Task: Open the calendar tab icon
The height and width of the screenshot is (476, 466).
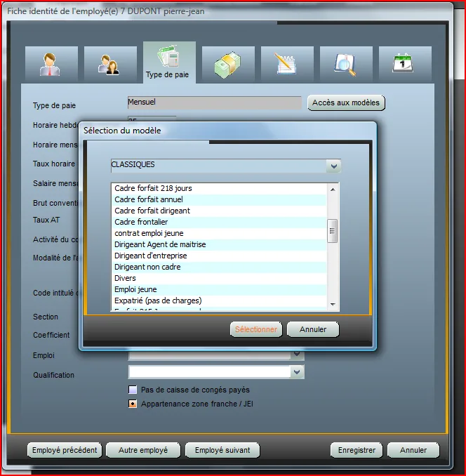Action: point(405,64)
